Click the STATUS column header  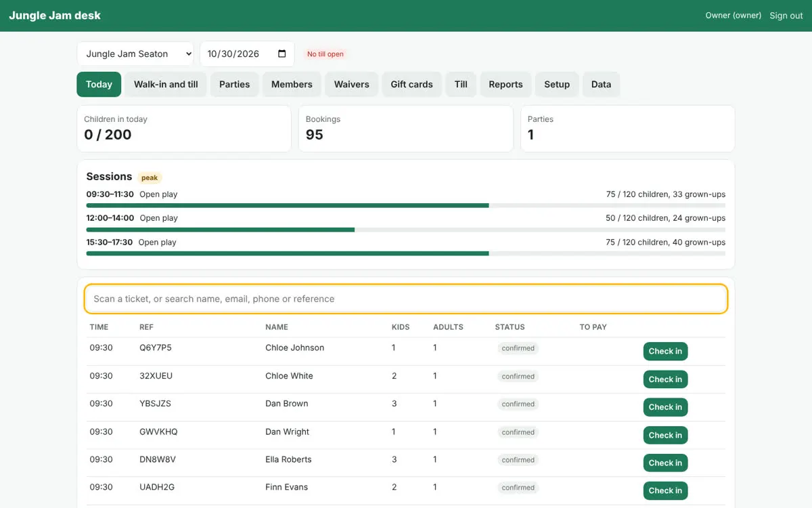tap(510, 327)
